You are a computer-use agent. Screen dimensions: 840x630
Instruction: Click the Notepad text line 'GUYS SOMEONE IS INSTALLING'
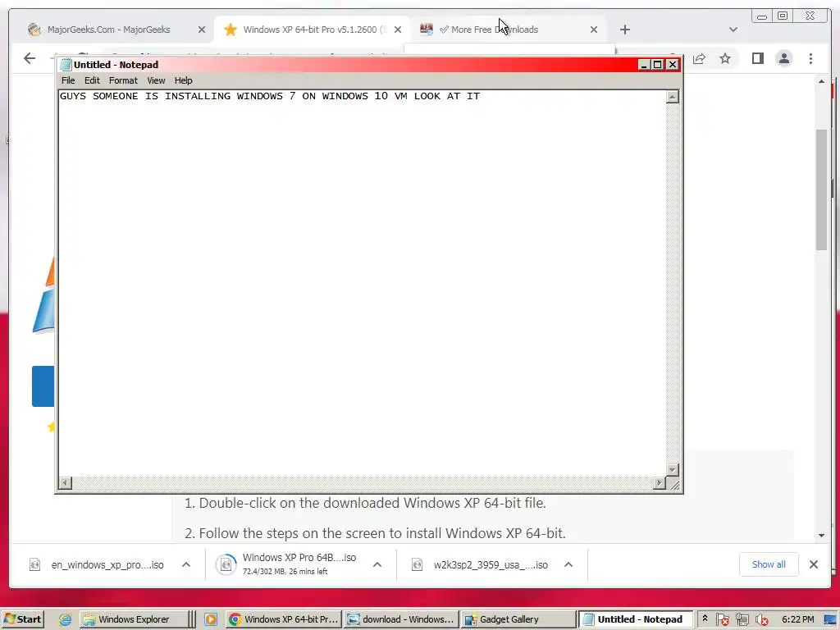pyautogui.click(x=270, y=96)
